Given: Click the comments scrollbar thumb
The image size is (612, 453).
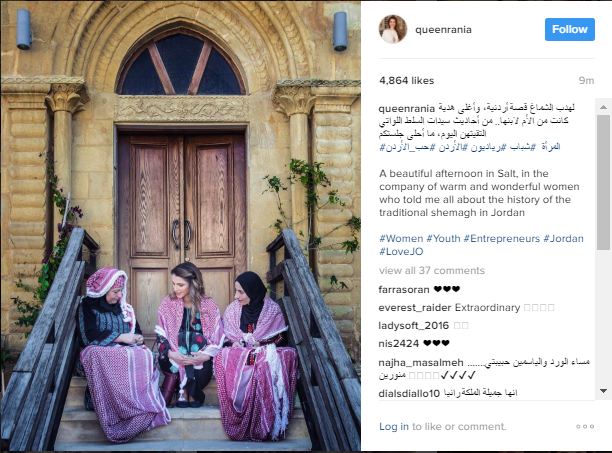Looking at the screenshot, I should pyautogui.click(x=603, y=182).
